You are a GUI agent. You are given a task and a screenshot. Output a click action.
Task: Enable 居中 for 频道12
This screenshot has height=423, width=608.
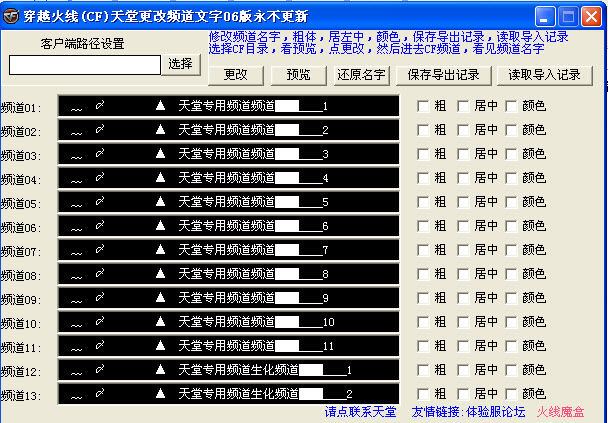tap(463, 370)
